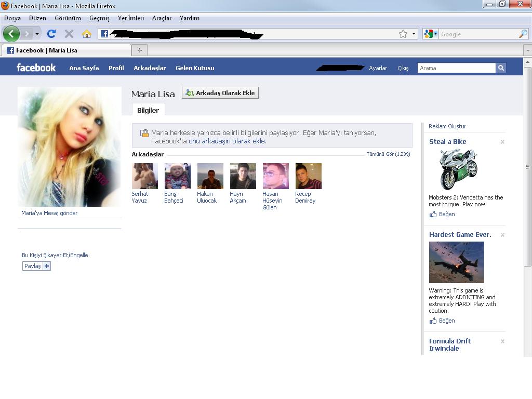Click the Arama search field

point(456,68)
